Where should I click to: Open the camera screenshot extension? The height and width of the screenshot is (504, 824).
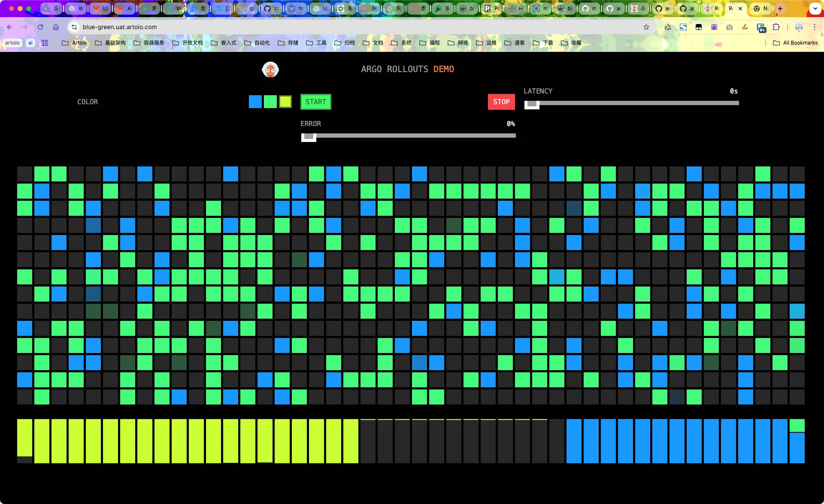(x=730, y=27)
